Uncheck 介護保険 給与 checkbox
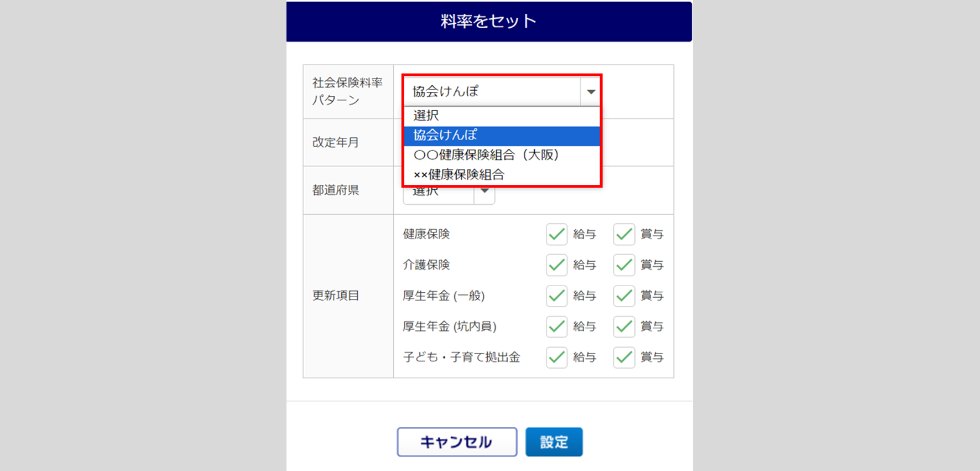980x471 pixels. (x=556, y=265)
